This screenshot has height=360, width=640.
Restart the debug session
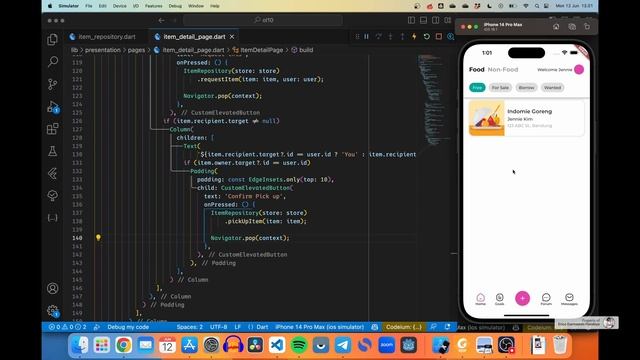427,37
